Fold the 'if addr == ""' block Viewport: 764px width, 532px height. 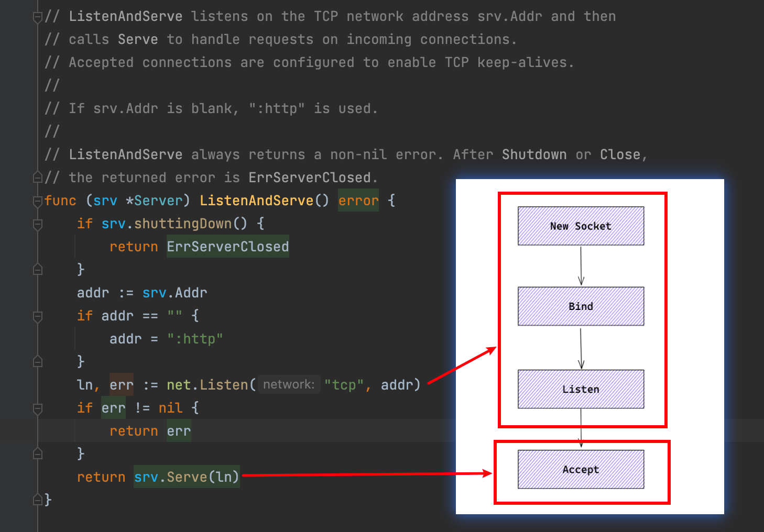[x=37, y=317]
